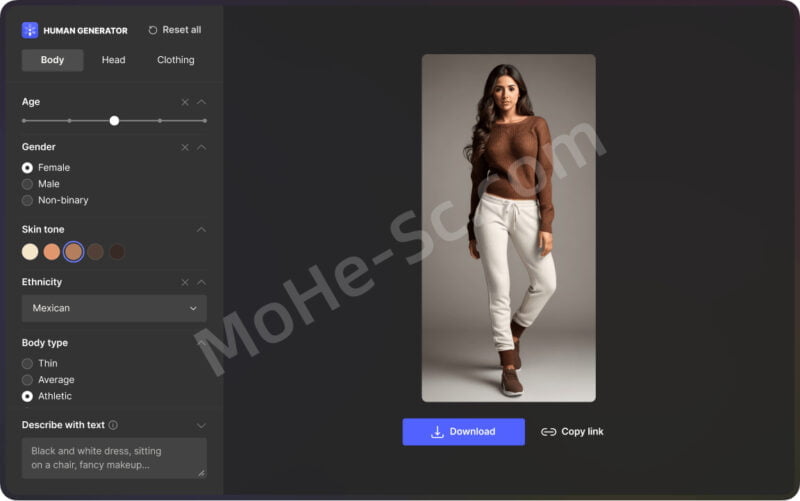Pick the lightest skin tone swatch

click(30, 252)
